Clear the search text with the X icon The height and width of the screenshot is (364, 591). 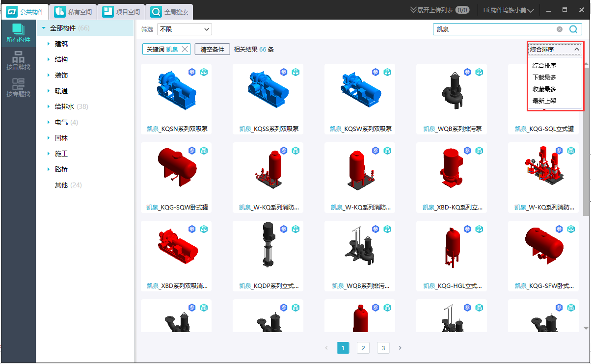click(560, 29)
